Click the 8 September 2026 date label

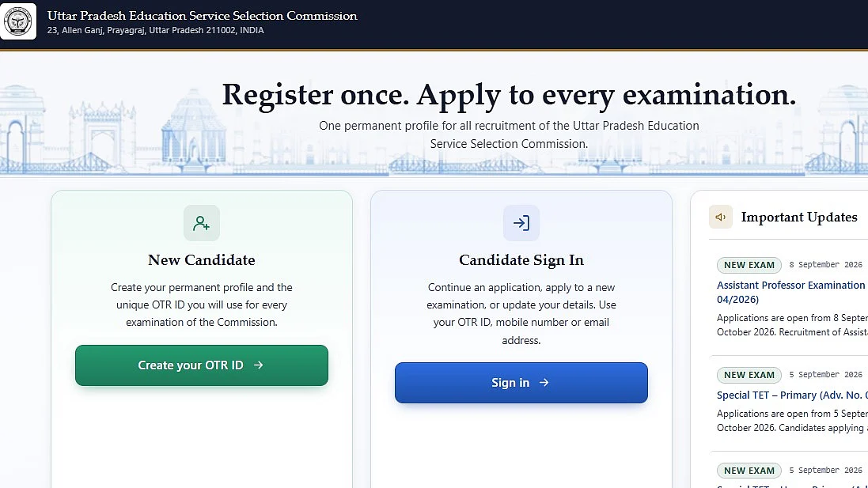(x=825, y=265)
